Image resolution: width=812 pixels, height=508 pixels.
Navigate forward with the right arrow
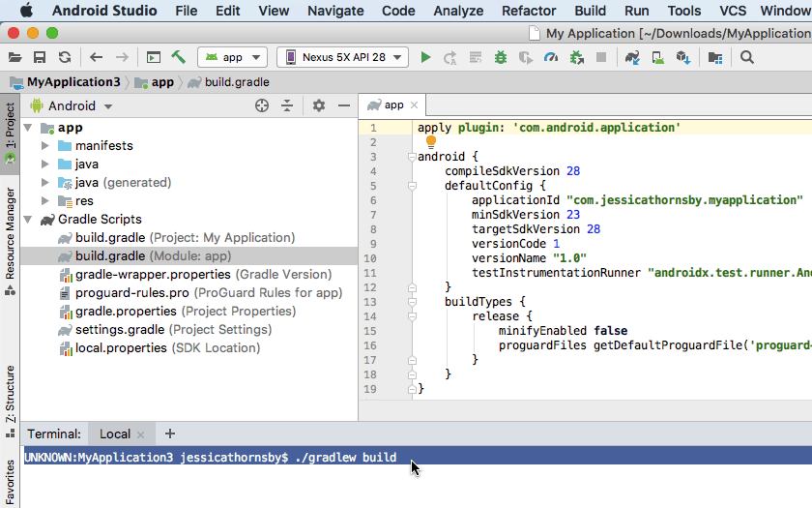coord(122,57)
